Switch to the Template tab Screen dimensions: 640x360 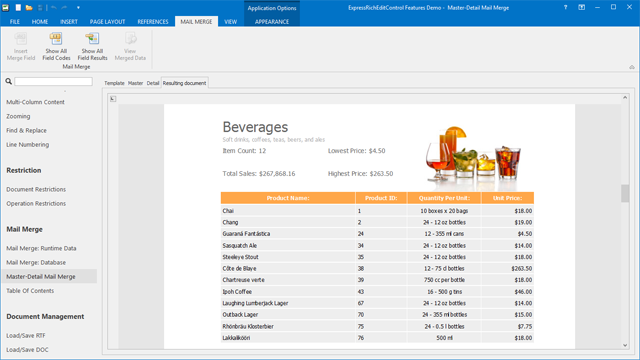coord(114,83)
